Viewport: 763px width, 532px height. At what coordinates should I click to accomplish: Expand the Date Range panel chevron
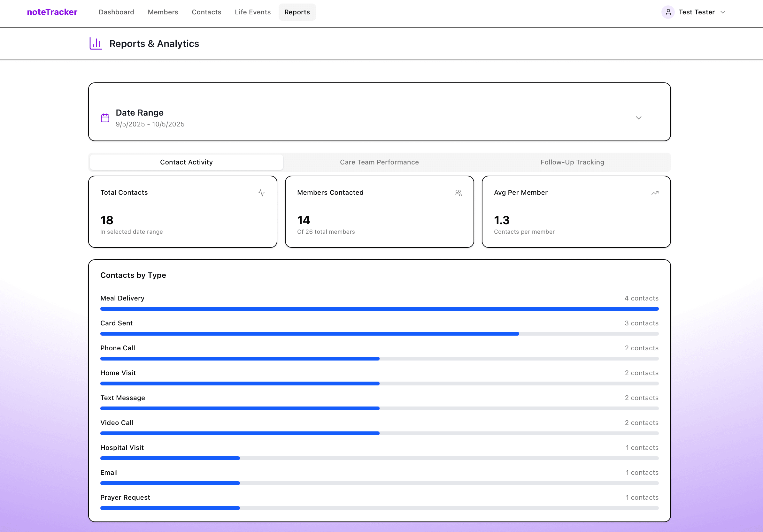pos(638,118)
